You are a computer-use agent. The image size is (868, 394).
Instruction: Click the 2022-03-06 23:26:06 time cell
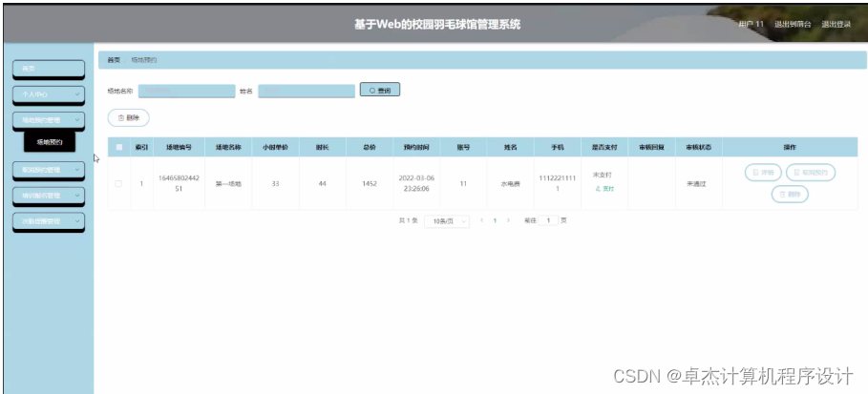416,183
